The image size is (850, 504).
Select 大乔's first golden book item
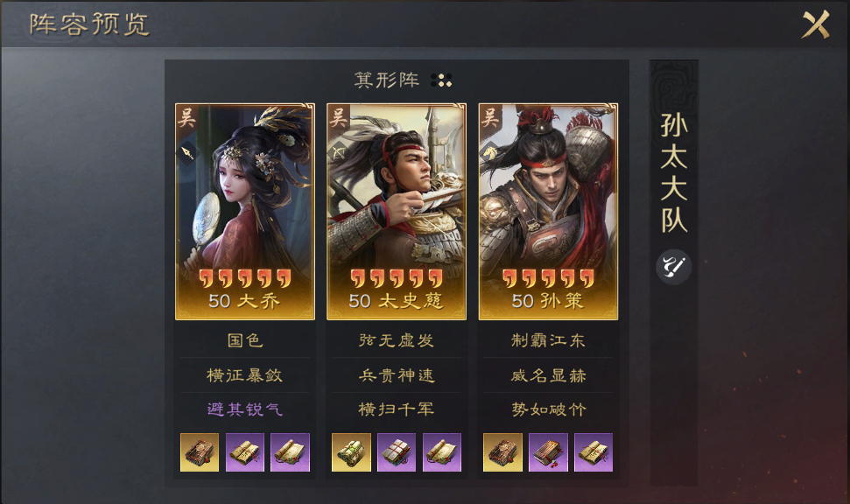(200, 452)
